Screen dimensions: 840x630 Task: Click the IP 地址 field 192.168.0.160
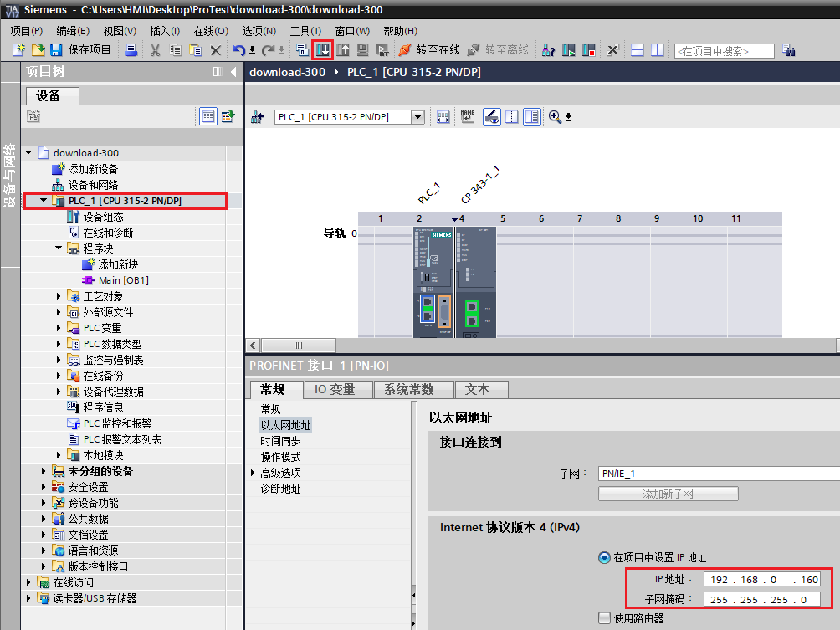tap(762, 580)
